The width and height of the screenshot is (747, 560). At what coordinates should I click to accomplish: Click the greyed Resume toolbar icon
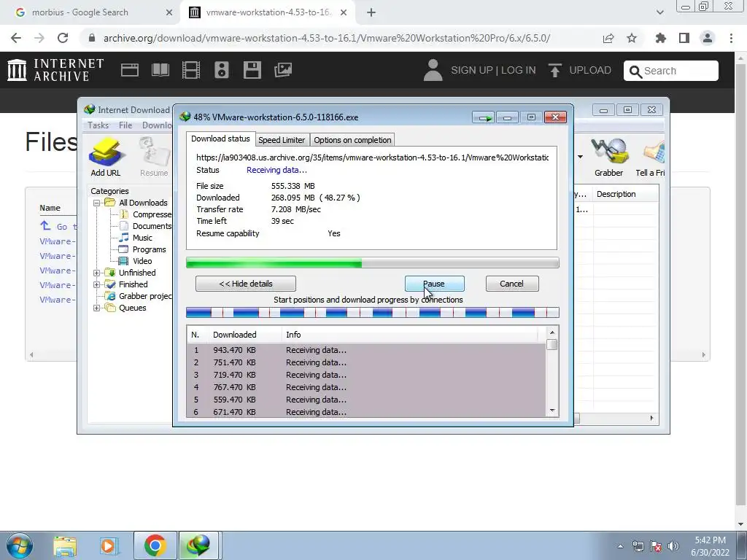[x=154, y=152]
